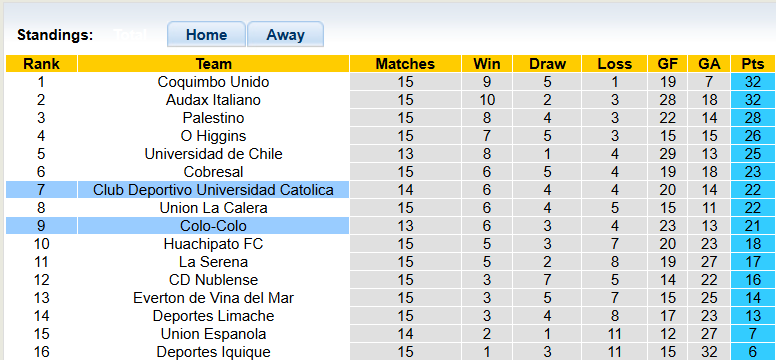776x360 pixels.
Task: Click the GA column header
Action: pyautogui.click(x=709, y=64)
